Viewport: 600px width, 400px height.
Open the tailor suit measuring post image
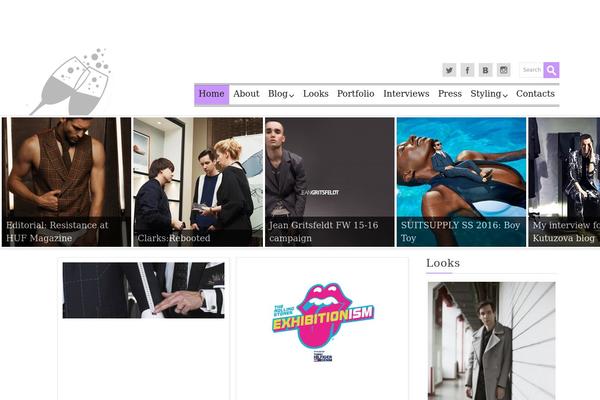[143, 290]
